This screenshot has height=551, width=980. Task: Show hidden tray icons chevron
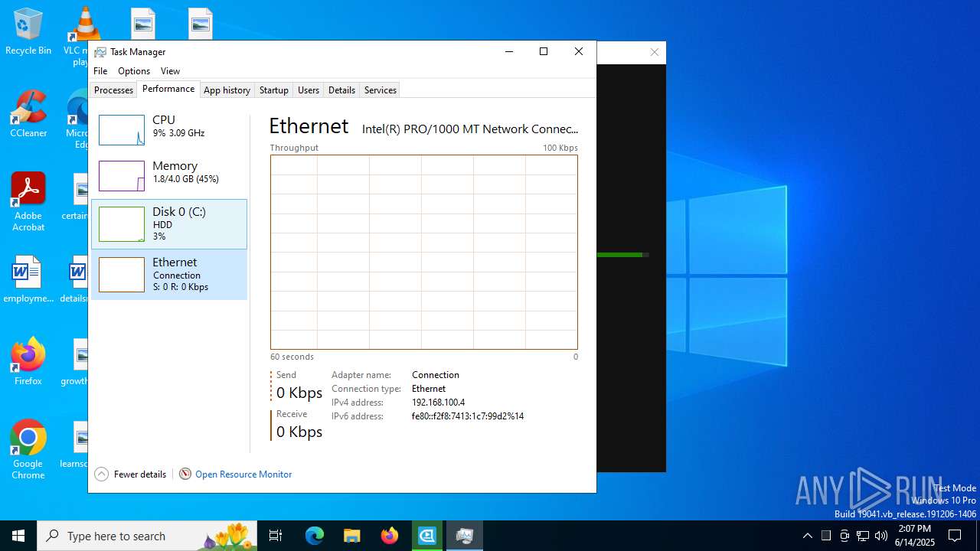pos(807,536)
